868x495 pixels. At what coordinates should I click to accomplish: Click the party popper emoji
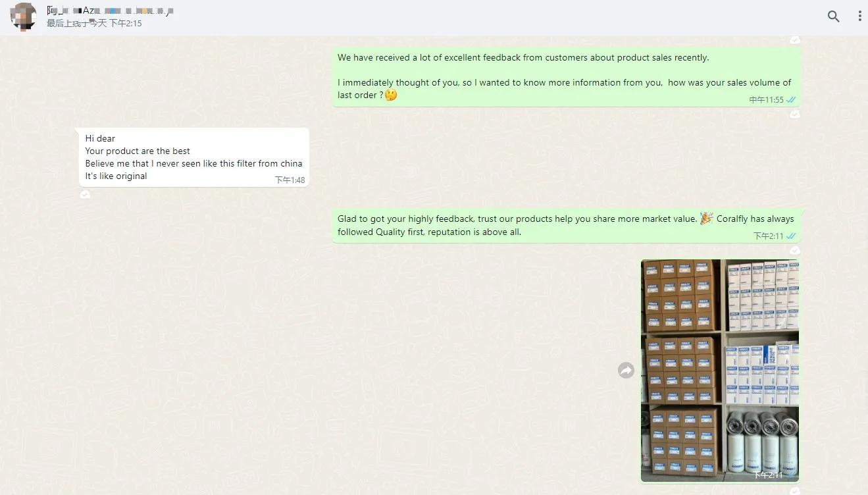[706, 219]
